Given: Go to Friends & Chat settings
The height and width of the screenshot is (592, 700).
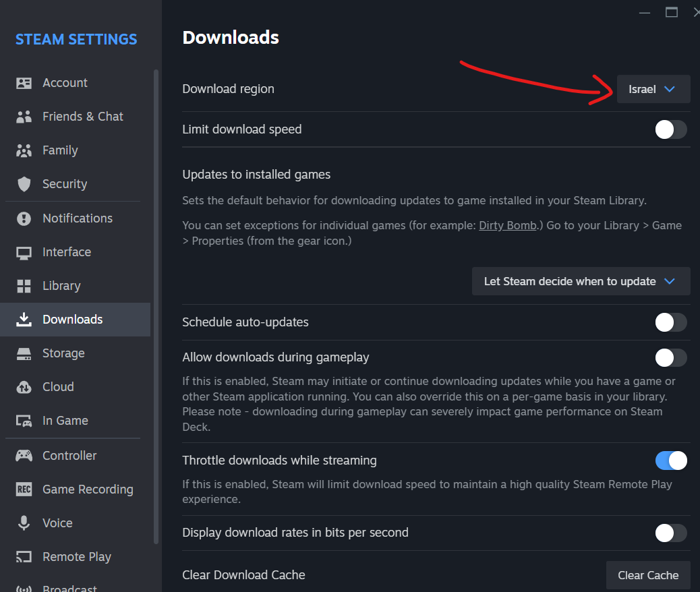Looking at the screenshot, I should (75, 117).
